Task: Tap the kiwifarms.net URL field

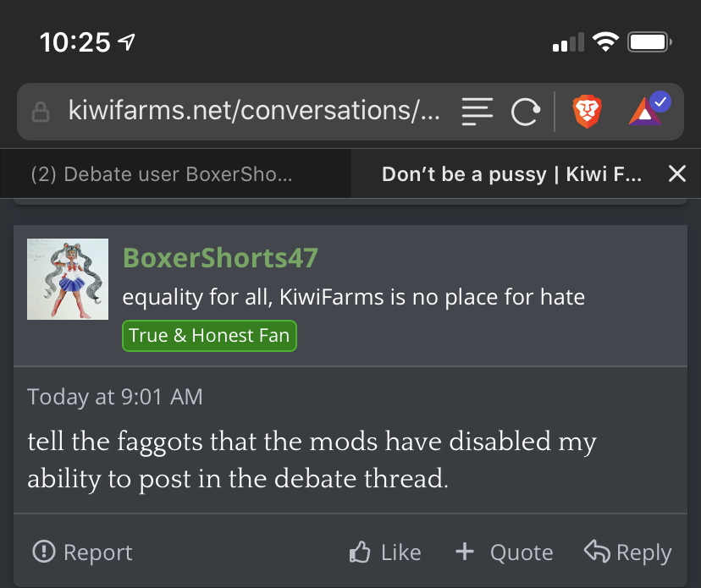Action: tap(254, 110)
